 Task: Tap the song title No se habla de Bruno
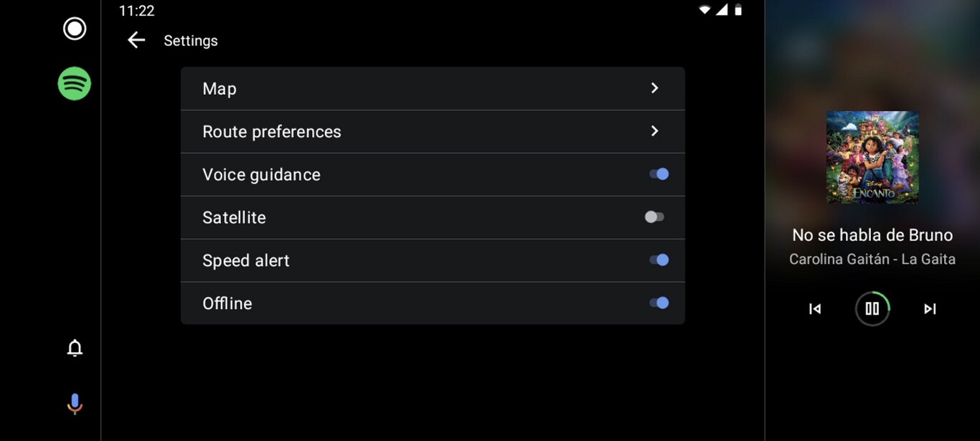pos(872,235)
